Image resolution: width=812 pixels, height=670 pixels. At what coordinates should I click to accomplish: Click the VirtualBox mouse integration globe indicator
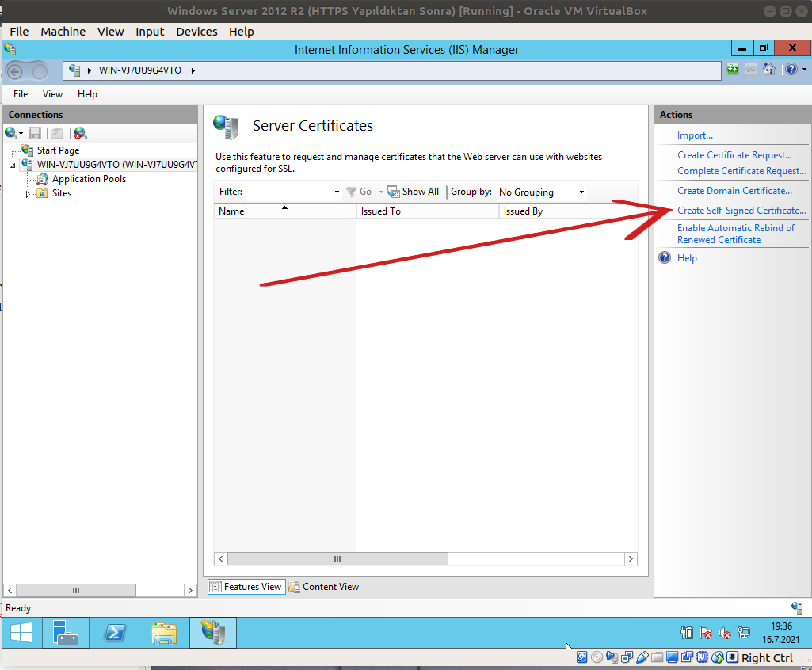[x=717, y=657]
